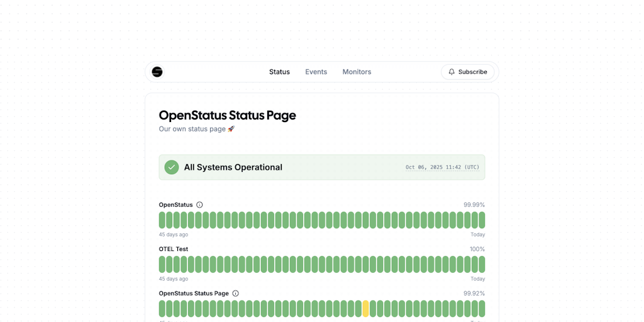Click the OpenStatus logo in the navigation bar
Viewport: 644px width, 322px height.
pyautogui.click(x=157, y=72)
